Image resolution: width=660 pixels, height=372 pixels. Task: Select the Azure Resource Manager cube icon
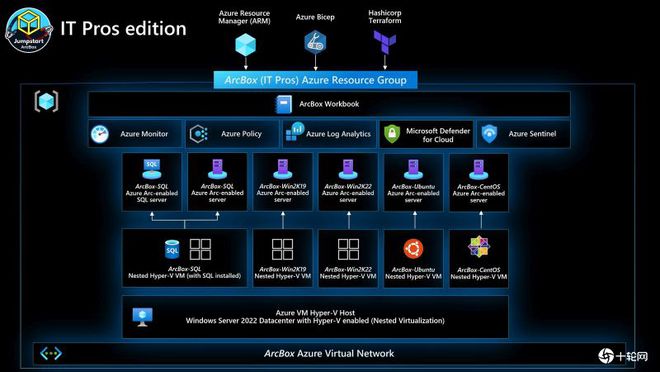click(245, 45)
